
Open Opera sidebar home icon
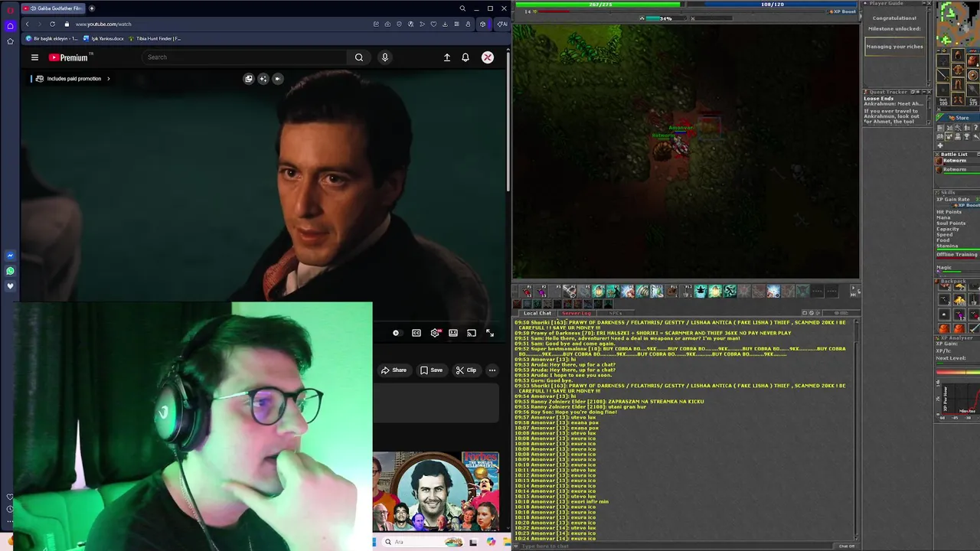click(x=10, y=25)
